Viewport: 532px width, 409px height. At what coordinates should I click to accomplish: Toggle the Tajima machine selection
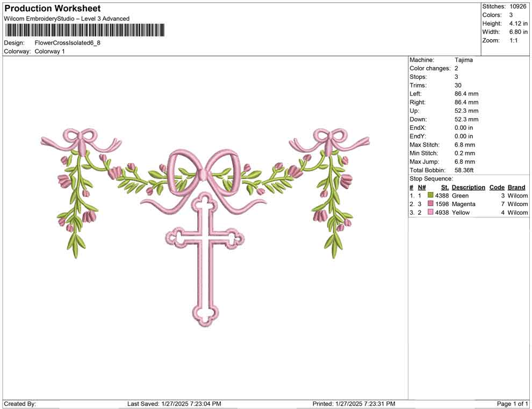[x=465, y=60]
